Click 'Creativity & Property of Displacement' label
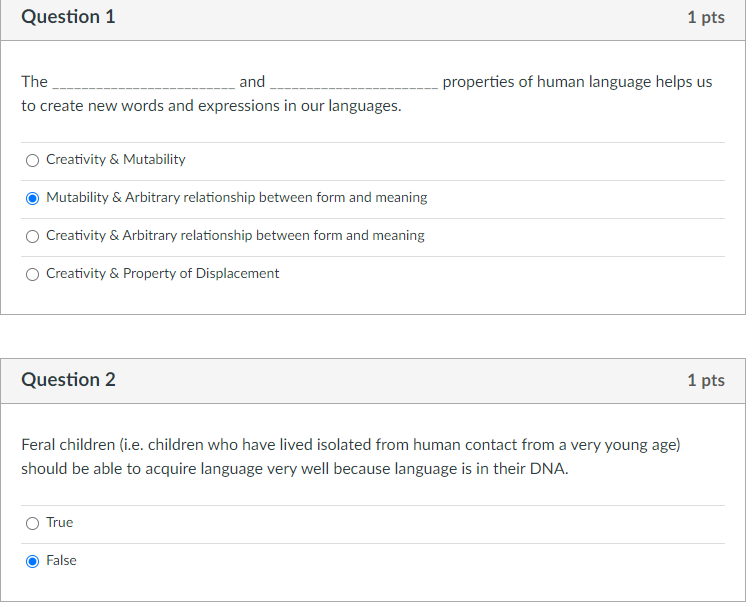The image size is (752, 607). [163, 273]
